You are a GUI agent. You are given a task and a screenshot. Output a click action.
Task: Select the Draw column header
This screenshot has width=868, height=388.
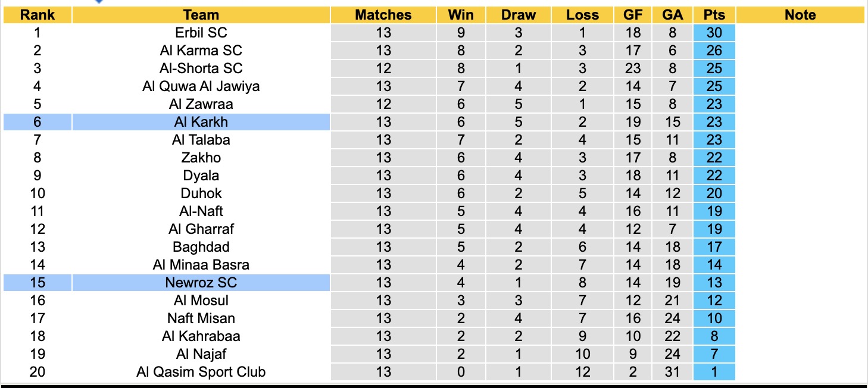coord(519,15)
